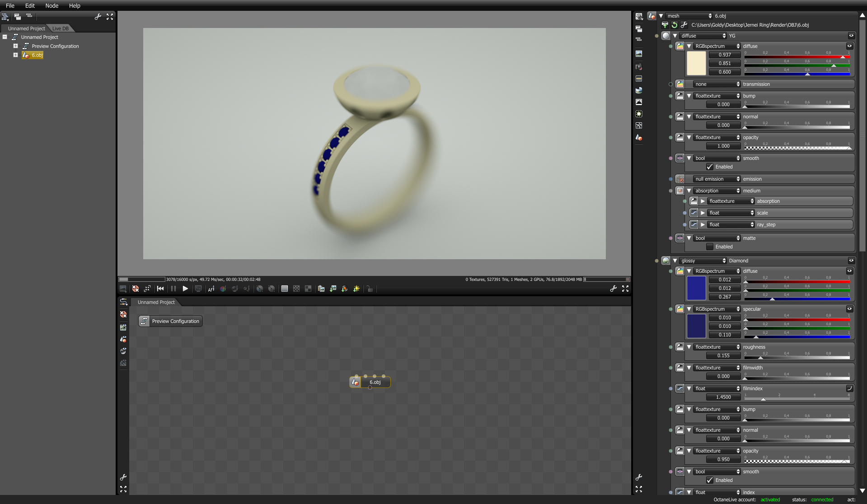The height and width of the screenshot is (504, 867).
Task: Click the reload mesh icon
Action: (x=675, y=25)
